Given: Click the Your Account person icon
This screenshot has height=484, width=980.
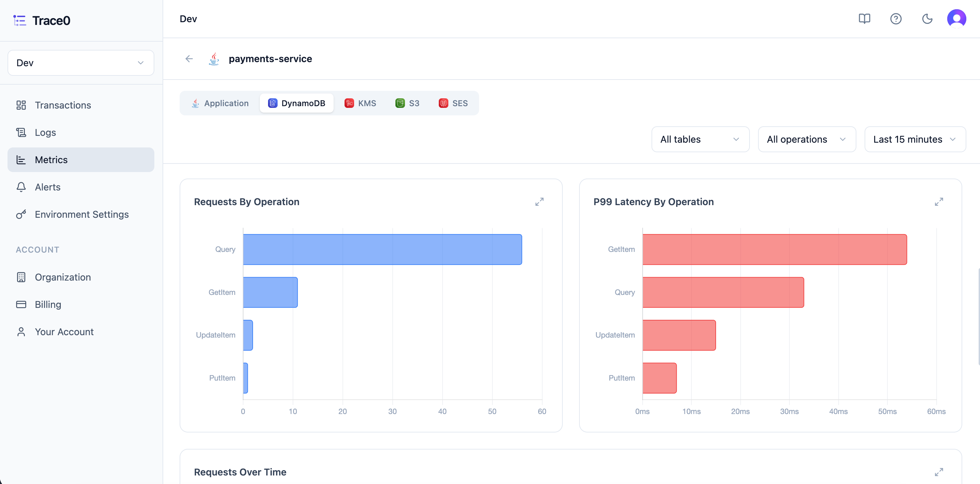Looking at the screenshot, I should tap(21, 332).
